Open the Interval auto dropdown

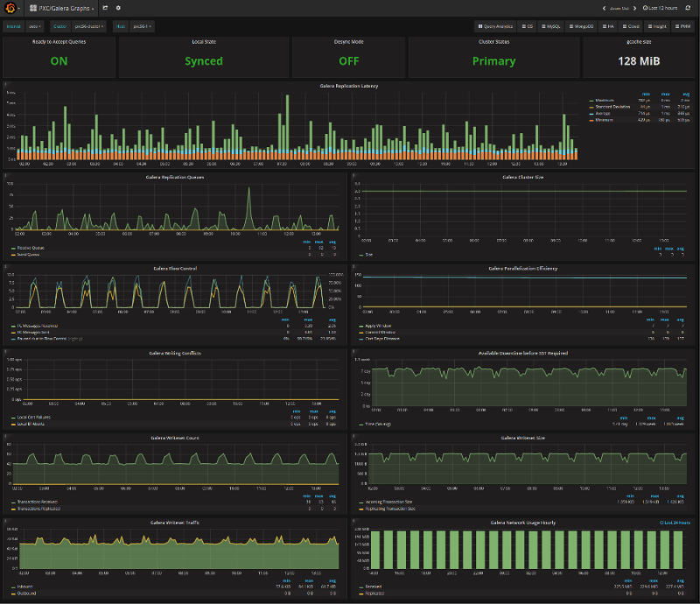point(35,27)
